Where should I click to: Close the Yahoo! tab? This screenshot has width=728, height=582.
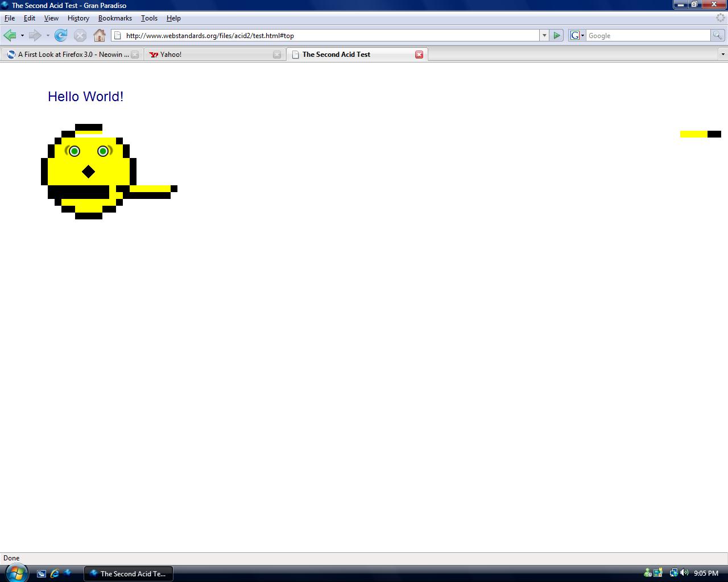click(x=277, y=55)
